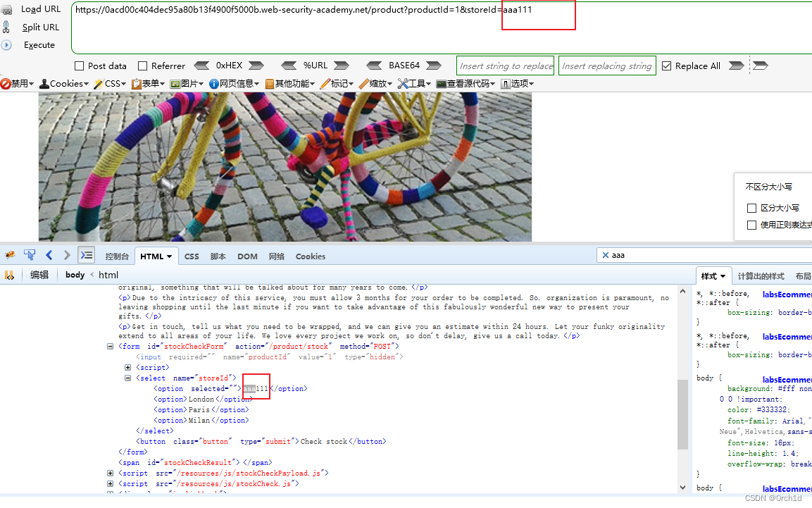Open the 样式 side panel tab
812x508 pixels.
tap(713, 276)
